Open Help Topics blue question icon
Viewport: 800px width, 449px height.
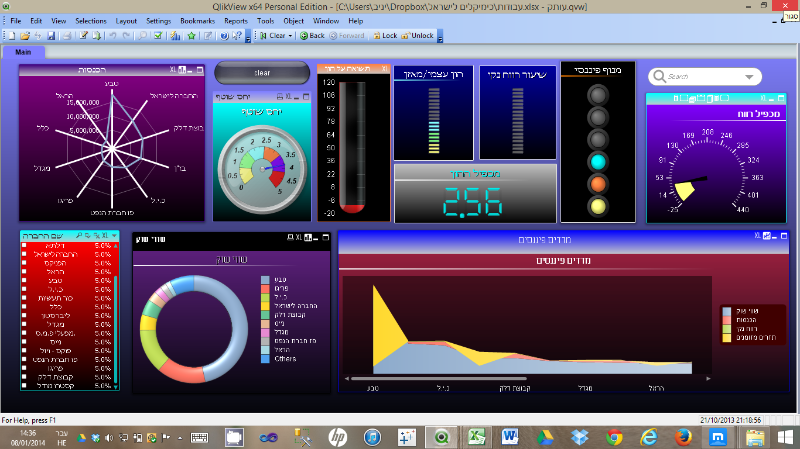(x=224, y=36)
